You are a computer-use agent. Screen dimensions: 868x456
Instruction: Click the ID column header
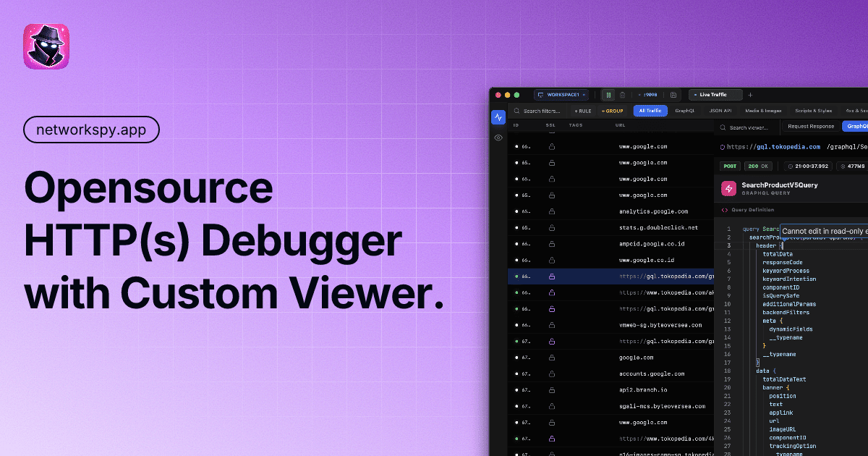(x=516, y=125)
